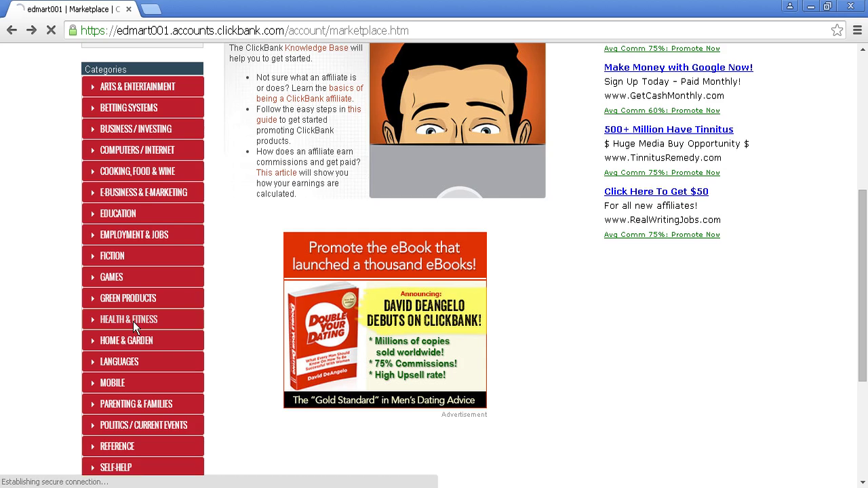
Task: Expand the Employment & Jobs category arrow
Action: [93, 235]
